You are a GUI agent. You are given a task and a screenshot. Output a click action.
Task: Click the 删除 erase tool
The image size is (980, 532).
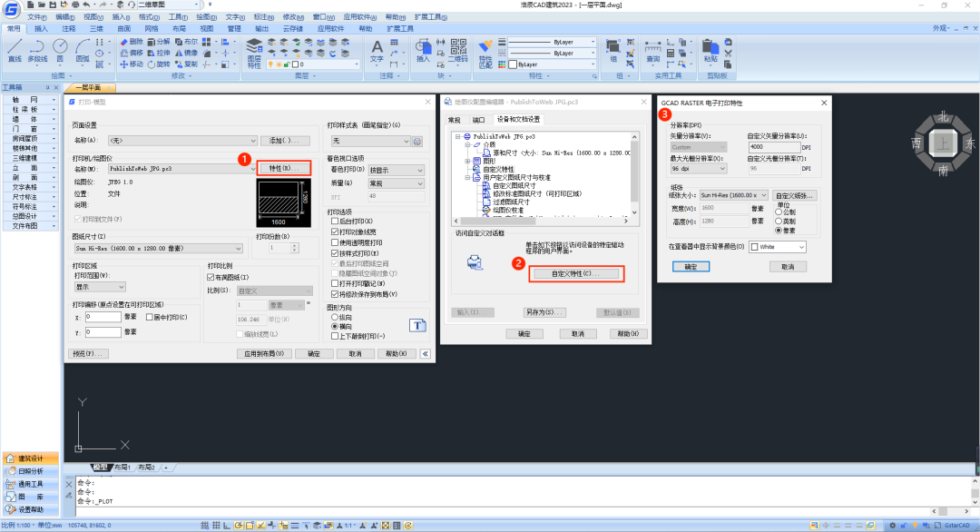[132, 42]
